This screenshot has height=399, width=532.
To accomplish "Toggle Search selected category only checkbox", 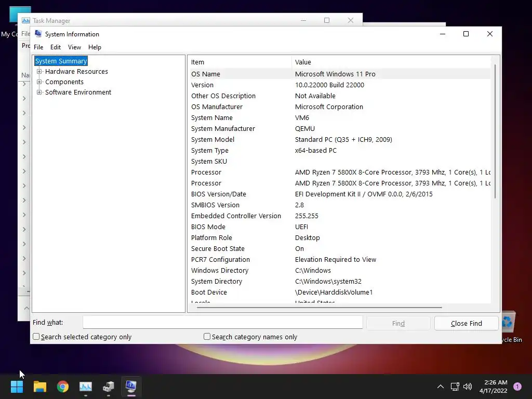I will point(36,337).
